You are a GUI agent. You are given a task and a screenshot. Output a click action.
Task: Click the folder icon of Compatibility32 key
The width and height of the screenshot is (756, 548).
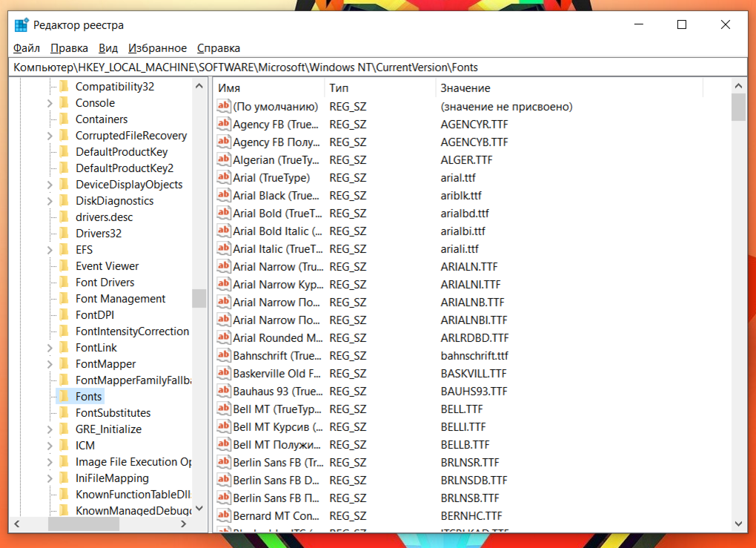pos(64,86)
